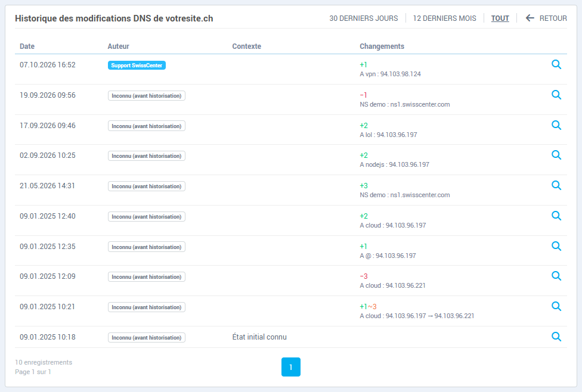This screenshot has width=582, height=392.
Task: Click the 10 enregistrements label
Action: (x=44, y=362)
